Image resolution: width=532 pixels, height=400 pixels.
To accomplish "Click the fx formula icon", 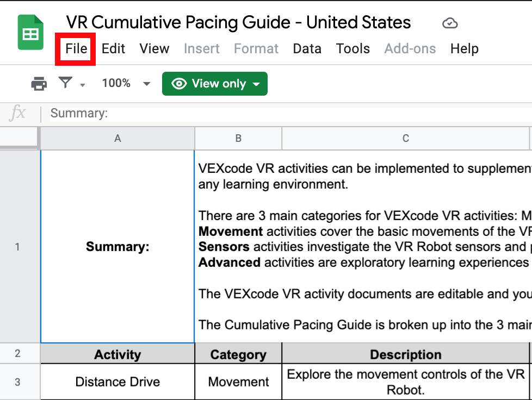I will click(18, 112).
